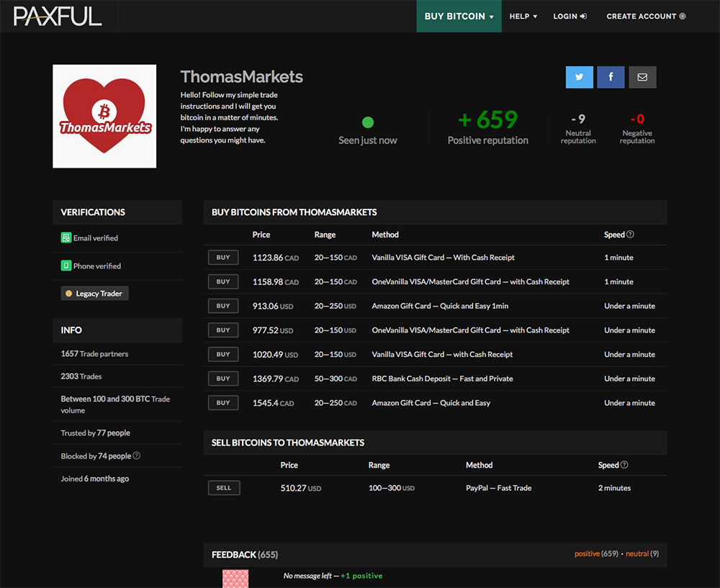Click the green online status dot
This screenshot has width=720, height=588.
[368, 122]
